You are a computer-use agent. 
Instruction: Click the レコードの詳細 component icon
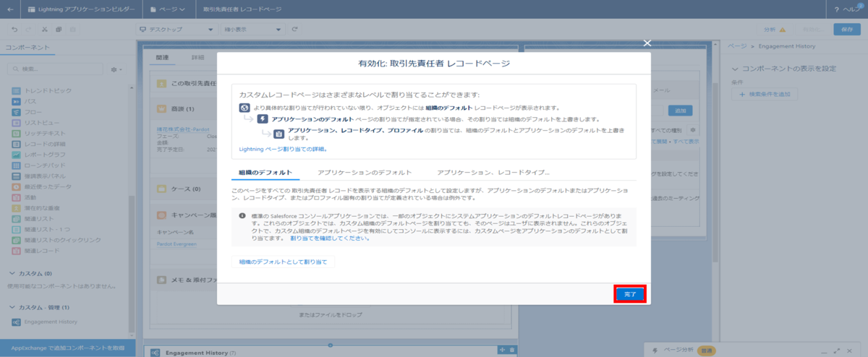tap(17, 145)
